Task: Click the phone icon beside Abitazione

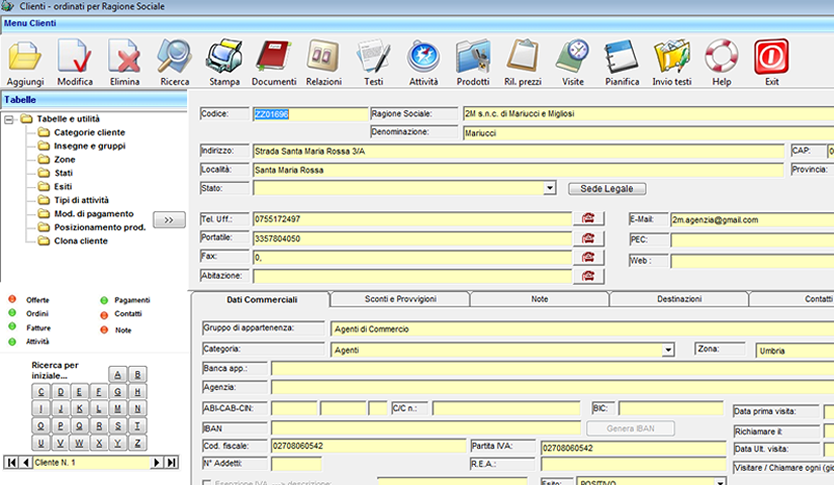Action: [x=588, y=276]
